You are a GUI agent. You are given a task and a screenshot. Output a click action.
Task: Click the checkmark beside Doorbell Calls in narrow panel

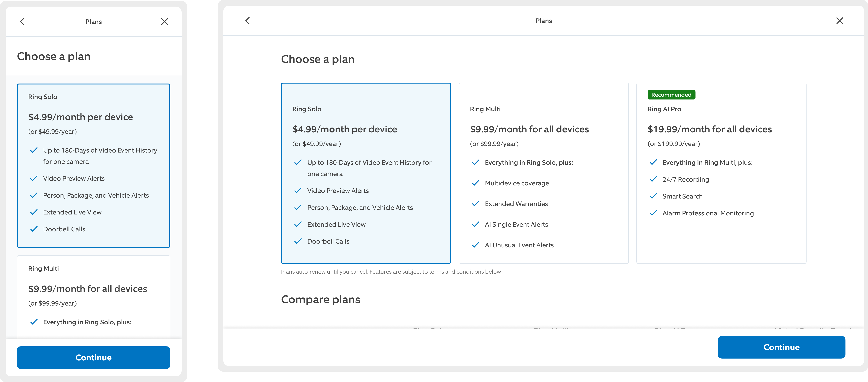tap(34, 229)
